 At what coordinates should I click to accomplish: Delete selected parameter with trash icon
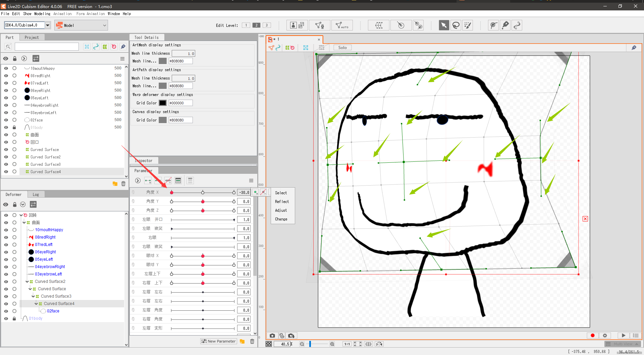(252, 341)
